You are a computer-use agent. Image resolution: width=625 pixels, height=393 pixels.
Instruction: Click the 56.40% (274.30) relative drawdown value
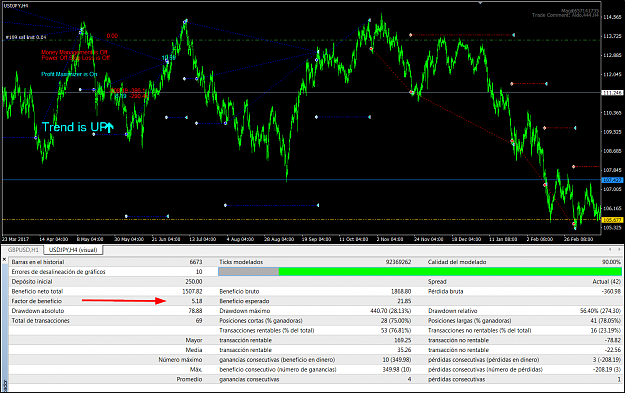[x=600, y=311]
